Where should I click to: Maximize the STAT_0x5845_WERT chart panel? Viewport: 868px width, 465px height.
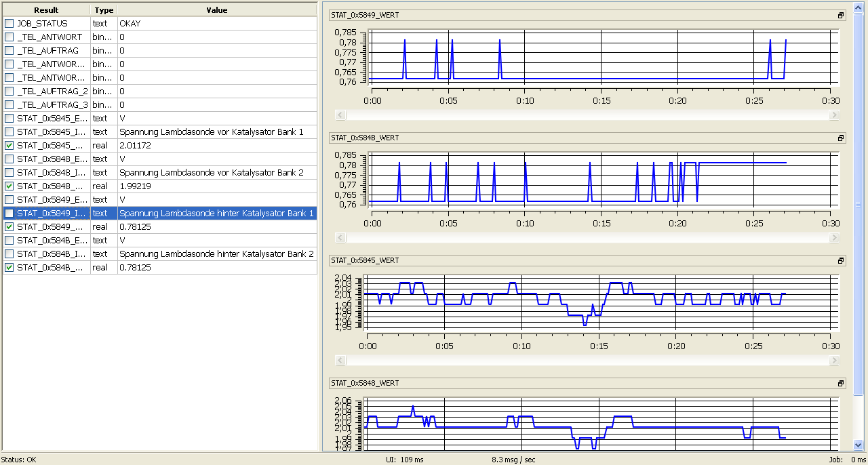click(x=840, y=260)
